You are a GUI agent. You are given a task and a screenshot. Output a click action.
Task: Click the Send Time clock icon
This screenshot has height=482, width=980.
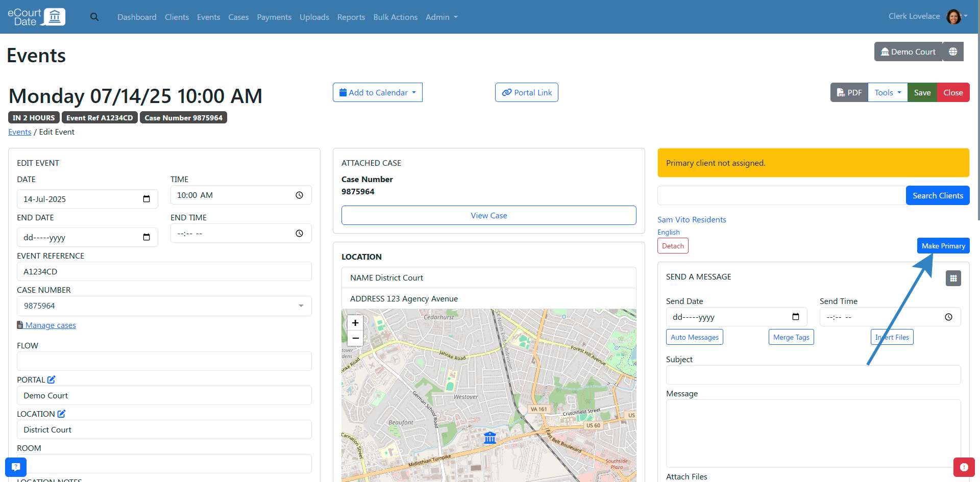click(x=948, y=317)
